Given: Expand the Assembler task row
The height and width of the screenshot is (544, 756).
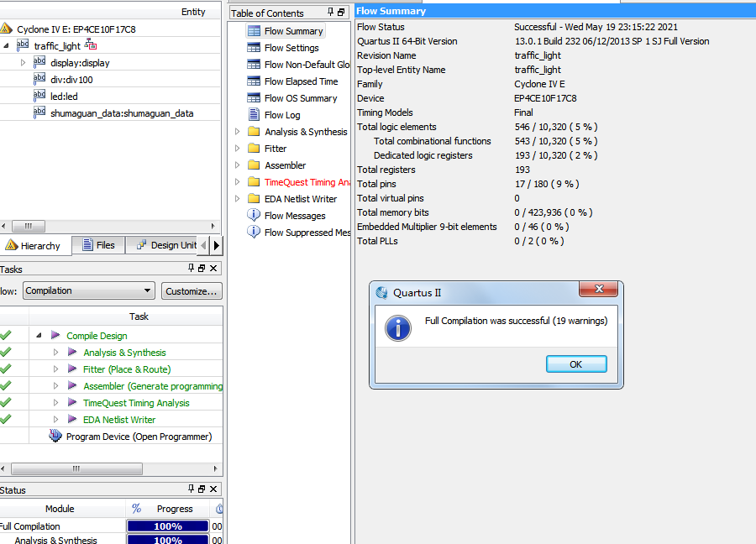Looking at the screenshot, I should (56, 385).
